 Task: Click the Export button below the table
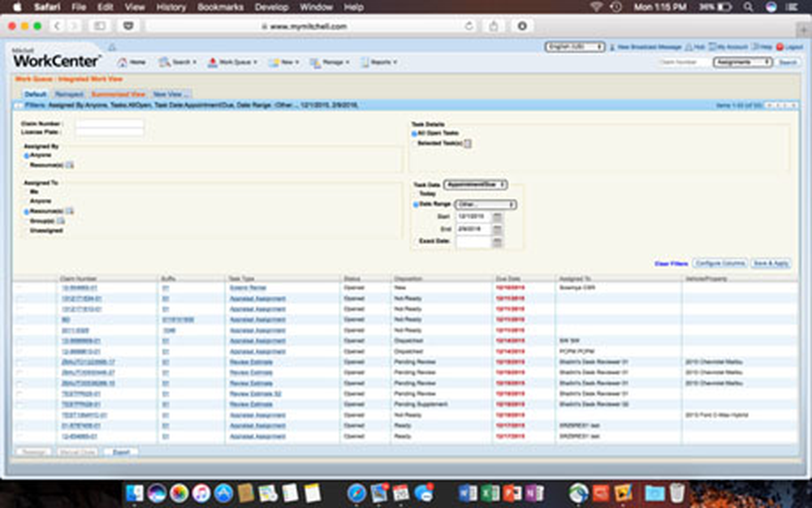[121, 452]
